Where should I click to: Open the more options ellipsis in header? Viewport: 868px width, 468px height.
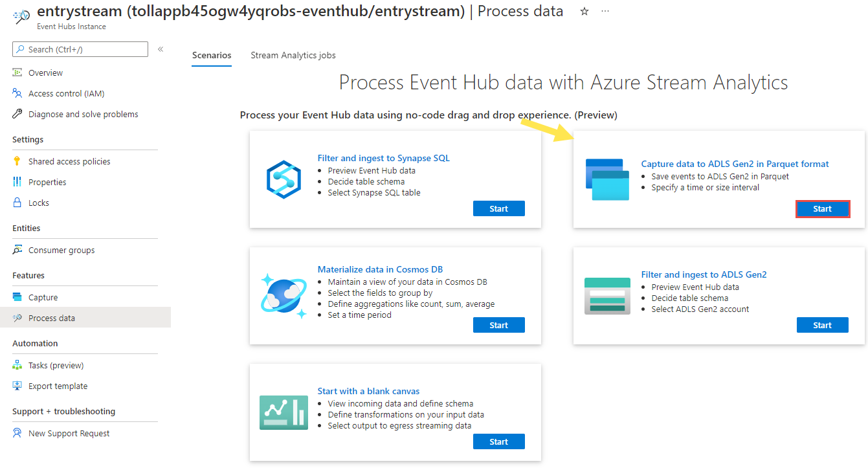tap(605, 12)
